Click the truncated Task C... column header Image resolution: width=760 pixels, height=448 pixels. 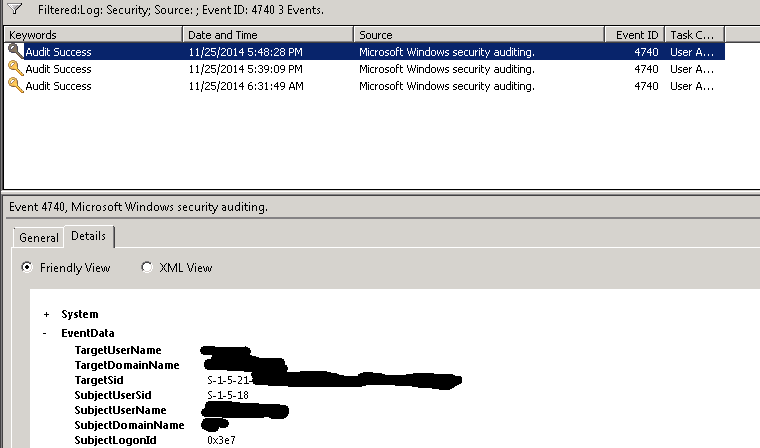point(694,35)
